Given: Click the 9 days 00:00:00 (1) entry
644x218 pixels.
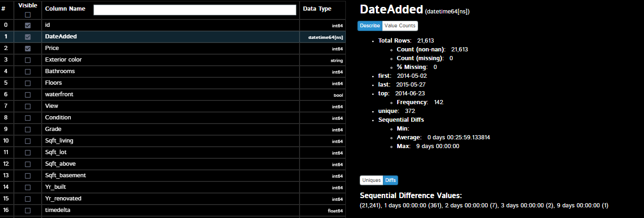Looking at the screenshot, I should (583, 205).
